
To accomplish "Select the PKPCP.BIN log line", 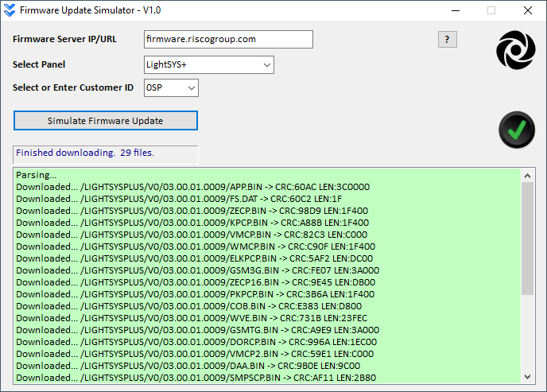I will click(x=196, y=294).
